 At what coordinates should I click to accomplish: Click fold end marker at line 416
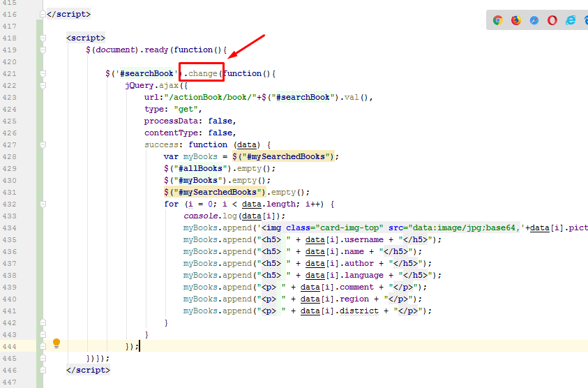[43, 14]
